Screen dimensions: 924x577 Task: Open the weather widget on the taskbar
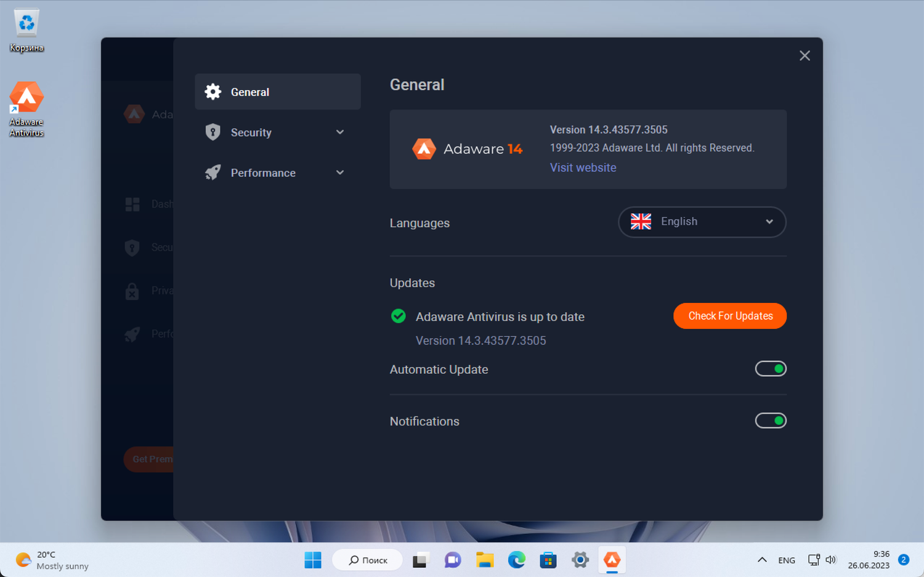[52, 560]
